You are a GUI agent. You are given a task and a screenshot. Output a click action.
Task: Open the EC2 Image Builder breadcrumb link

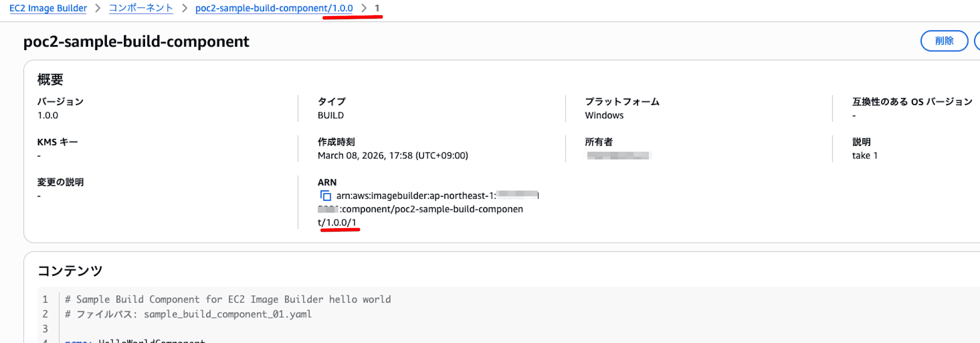tap(48, 8)
